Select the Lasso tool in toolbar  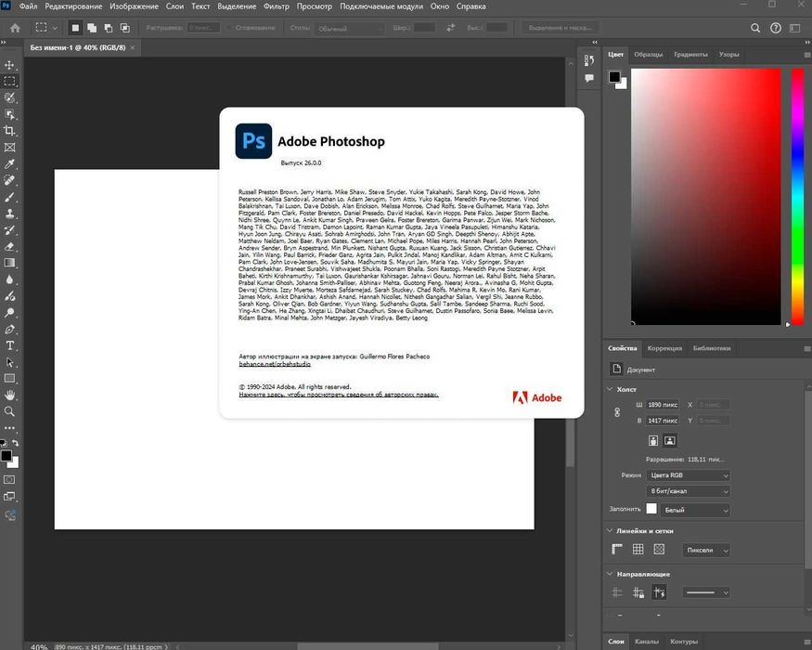point(9,98)
